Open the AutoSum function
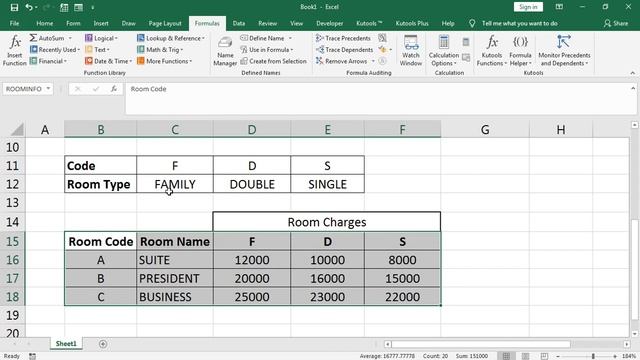The width and height of the screenshot is (640, 360). click(x=50, y=38)
